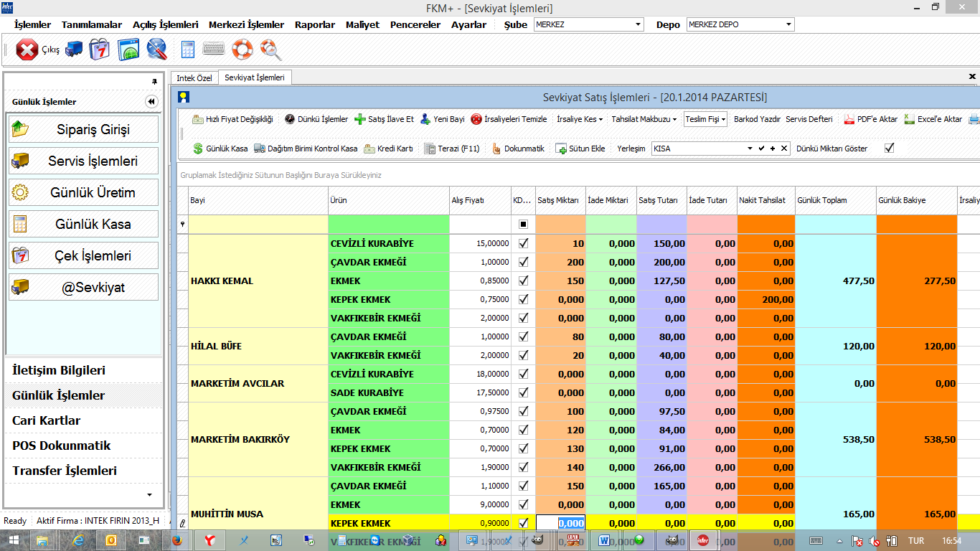Open the calculator icon in main toolbar
The height and width of the screenshot is (551, 980).
tap(188, 50)
